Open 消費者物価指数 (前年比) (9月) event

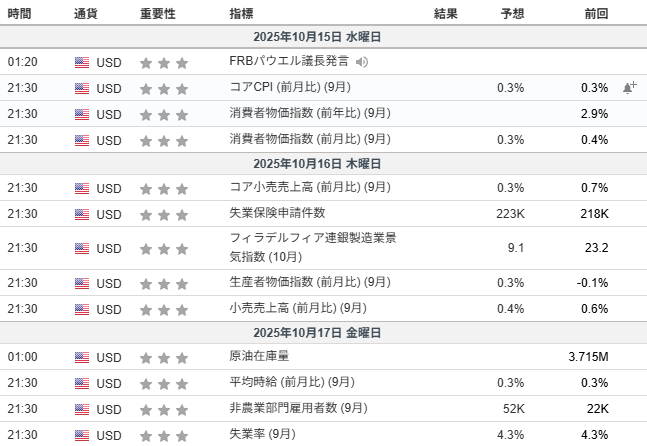(x=309, y=114)
